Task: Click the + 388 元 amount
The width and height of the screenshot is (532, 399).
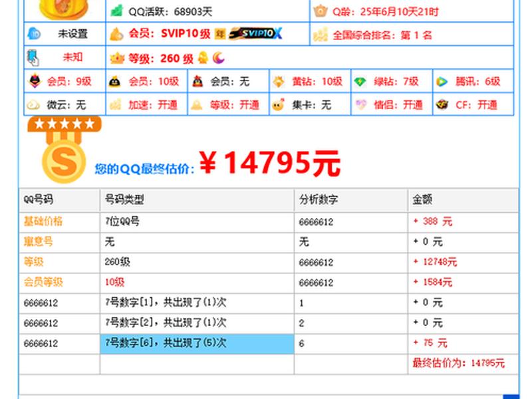Action: (433, 221)
